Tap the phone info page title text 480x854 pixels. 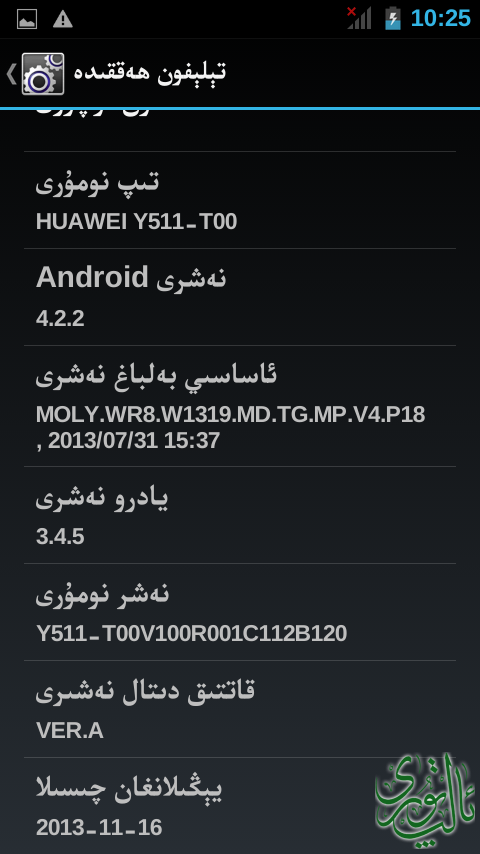coord(149,73)
